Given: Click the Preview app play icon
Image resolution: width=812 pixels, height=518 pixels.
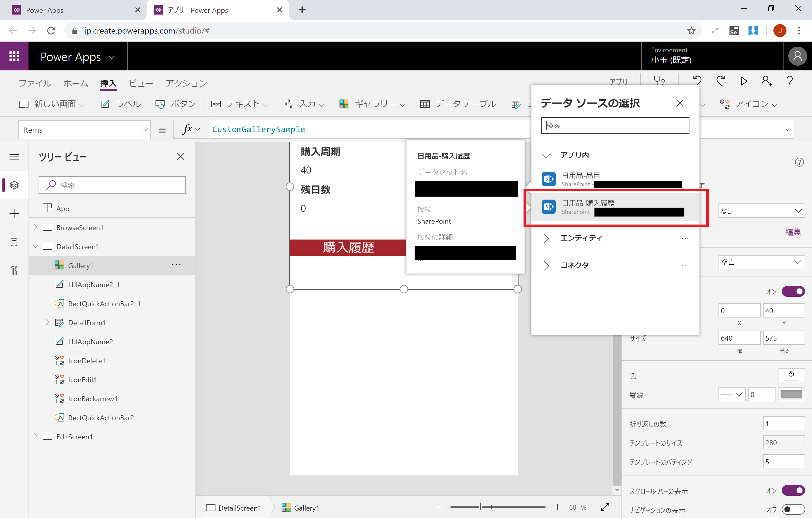Looking at the screenshot, I should [x=743, y=81].
